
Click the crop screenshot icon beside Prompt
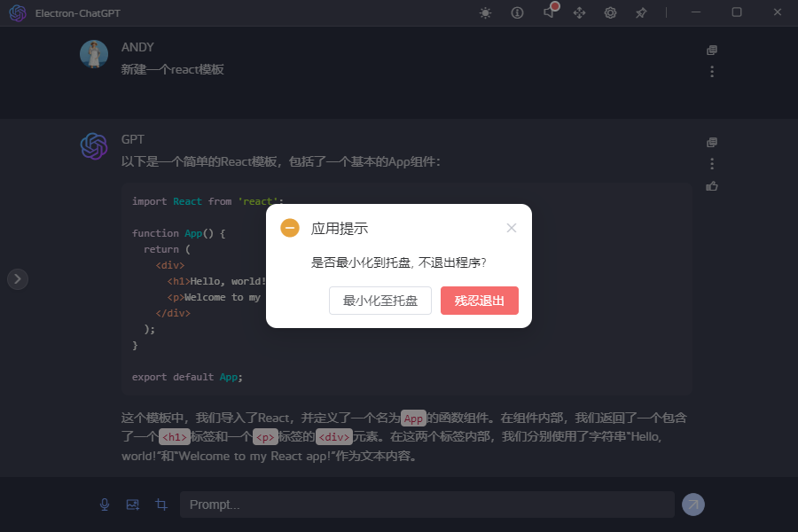pos(161,505)
